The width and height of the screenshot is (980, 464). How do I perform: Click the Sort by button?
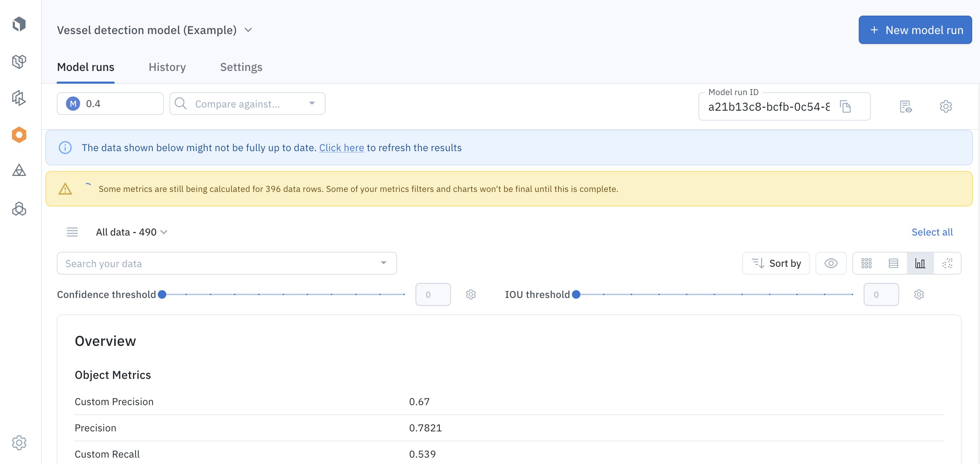click(776, 263)
